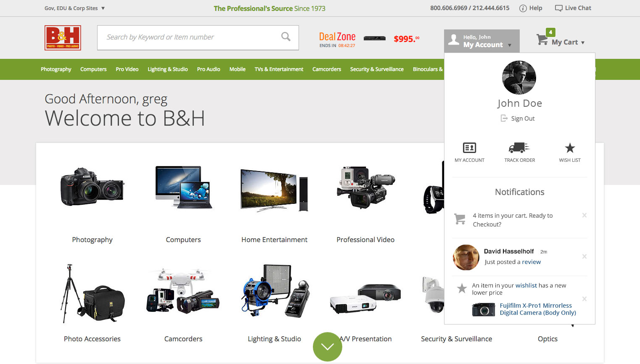The height and width of the screenshot is (364, 640).
Task: Click Security & Surveillance category label
Action: point(457,339)
